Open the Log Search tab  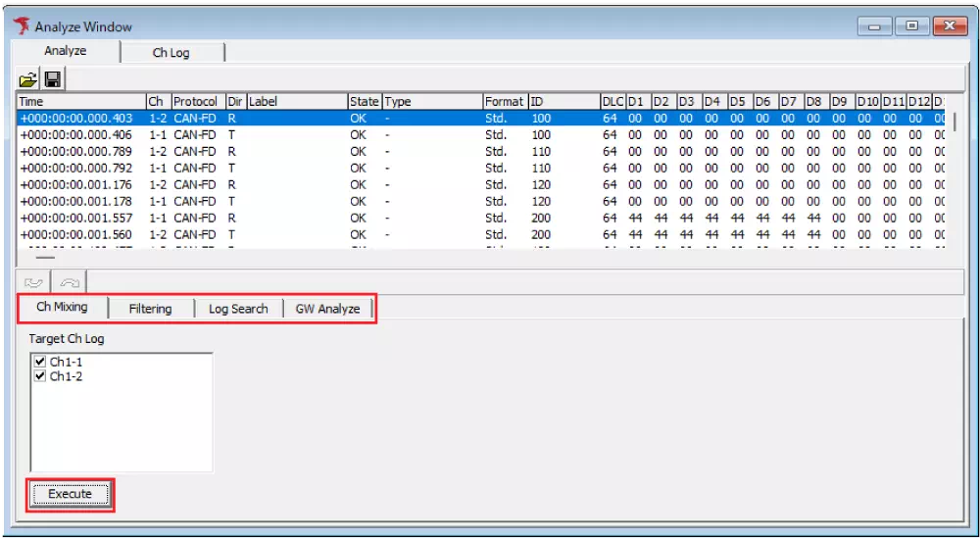point(238,309)
